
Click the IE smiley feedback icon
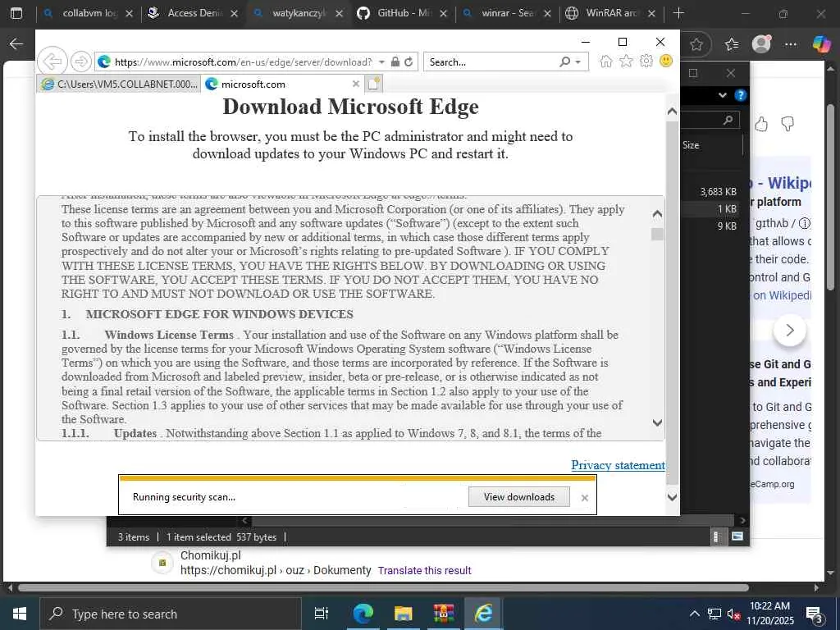(666, 61)
